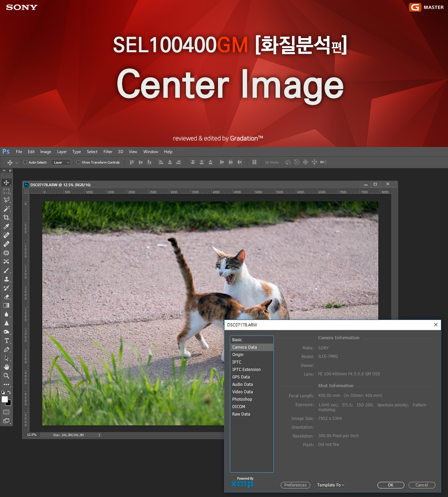Screen dimensions: 448x497
Task: Click the Preferences button
Action: click(295, 485)
